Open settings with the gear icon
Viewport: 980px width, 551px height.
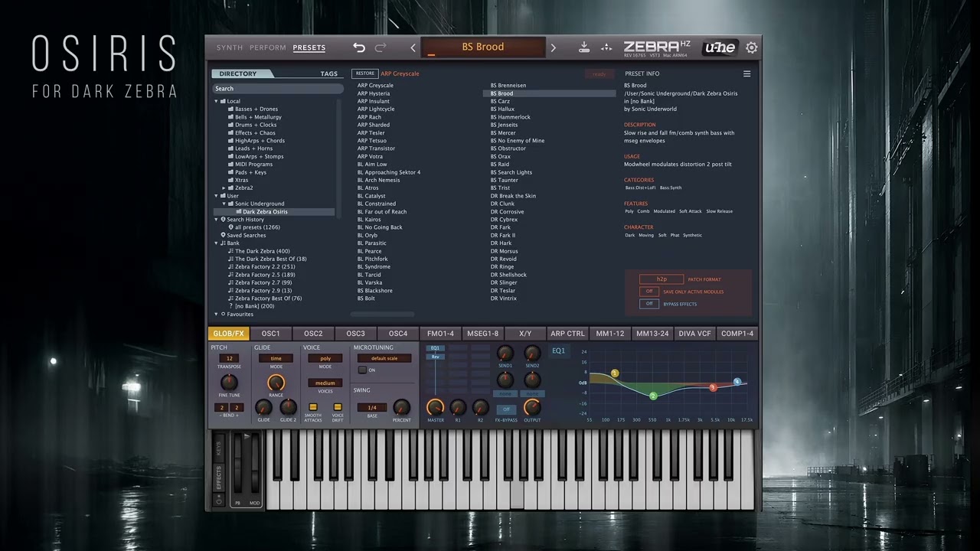point(752,47)
